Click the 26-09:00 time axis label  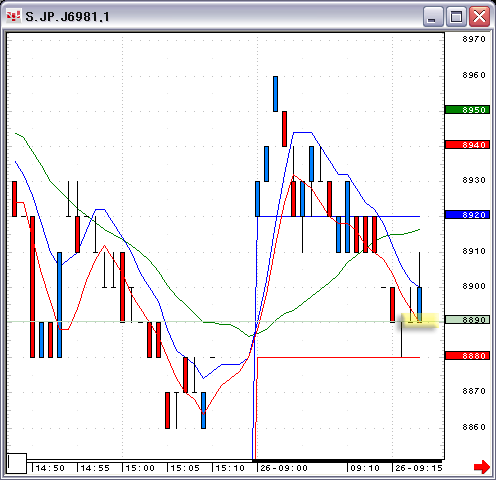(x=284, y=468)
